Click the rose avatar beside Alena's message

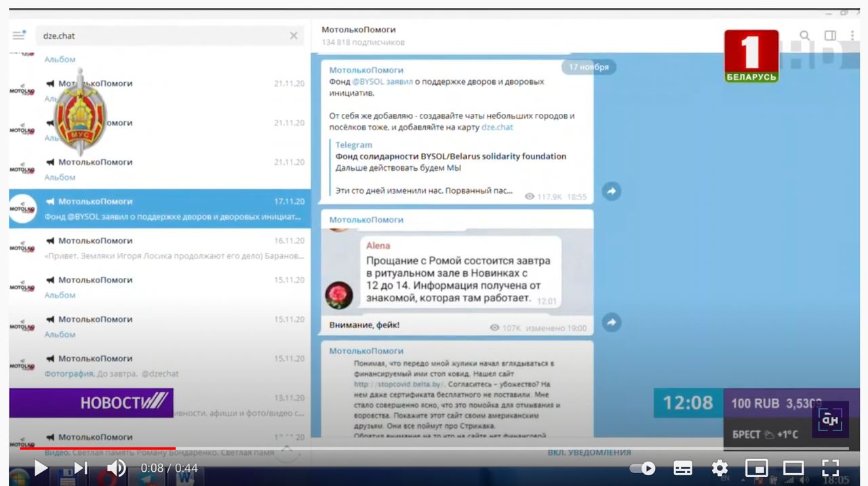[339, 296]
